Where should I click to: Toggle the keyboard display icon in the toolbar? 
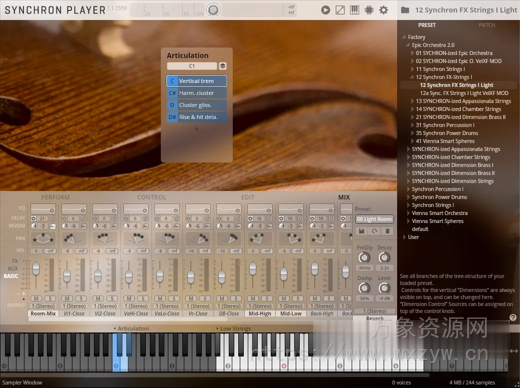354,10
